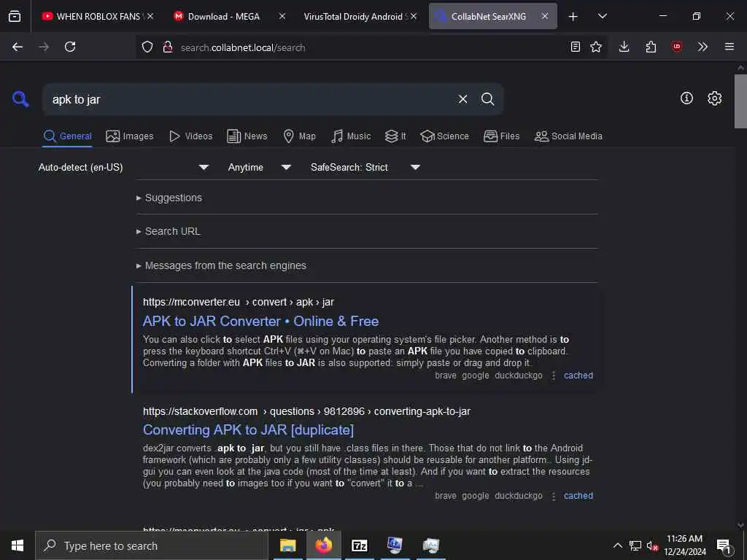Viewport: 747px width, 560px height.
Task: Open the extensions puzzle icon
Action: coord(651,47)
